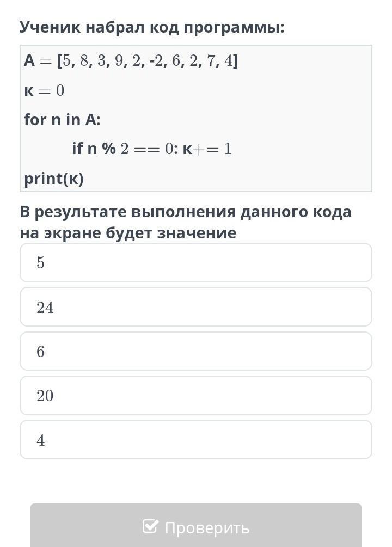Click the checkmark icon beside Проверить
The width and height of the screenshot is (392, 547).
point(150,526)
